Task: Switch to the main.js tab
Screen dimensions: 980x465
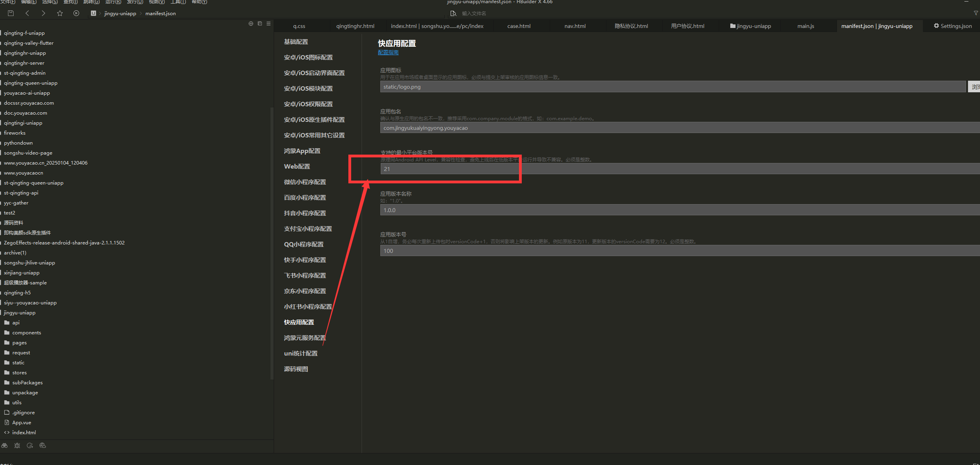Action: tap(805, 26)
